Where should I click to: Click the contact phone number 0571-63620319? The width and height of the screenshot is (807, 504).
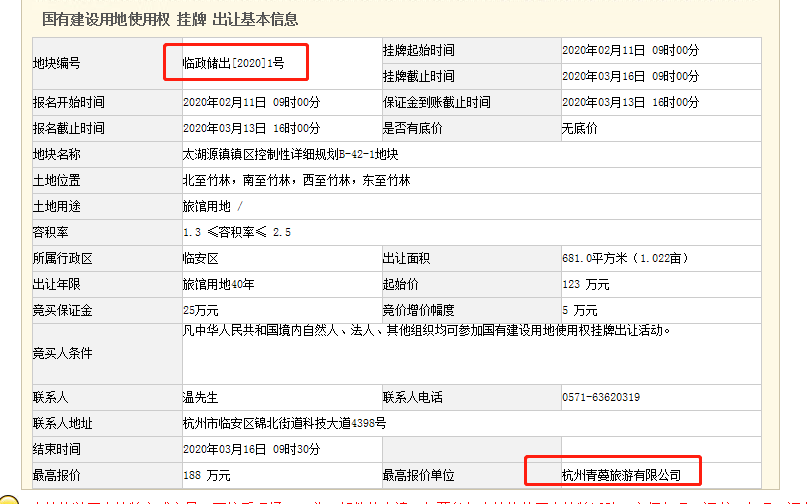(x=601, y=397)
